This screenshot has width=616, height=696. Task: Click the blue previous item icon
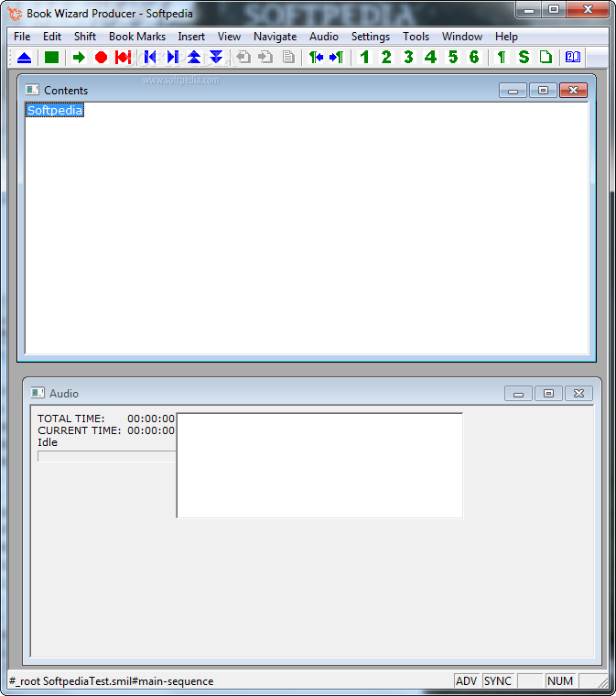[x=150, y=58]
